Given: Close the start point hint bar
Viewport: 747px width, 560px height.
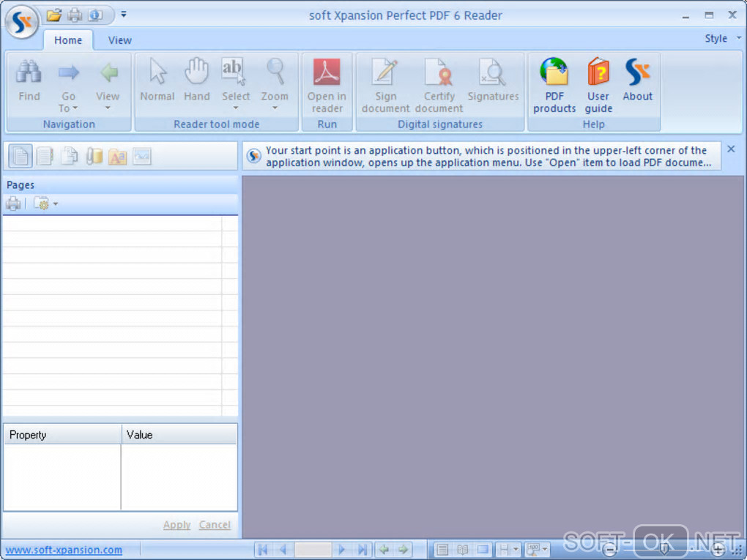Looking at the screenshot, I should point(731,149).
